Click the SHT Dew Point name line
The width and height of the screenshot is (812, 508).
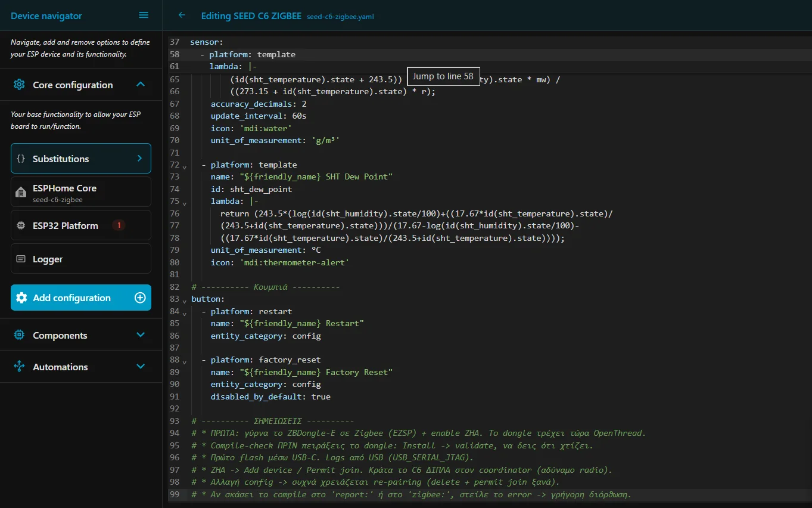tap(302, 176)
